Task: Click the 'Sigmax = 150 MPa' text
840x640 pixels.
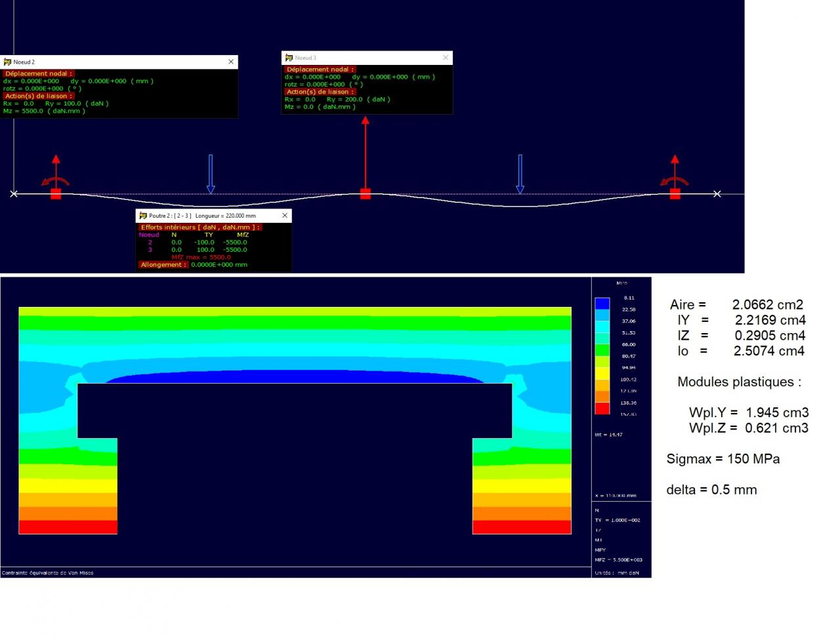Action: [x=723, y=459]
